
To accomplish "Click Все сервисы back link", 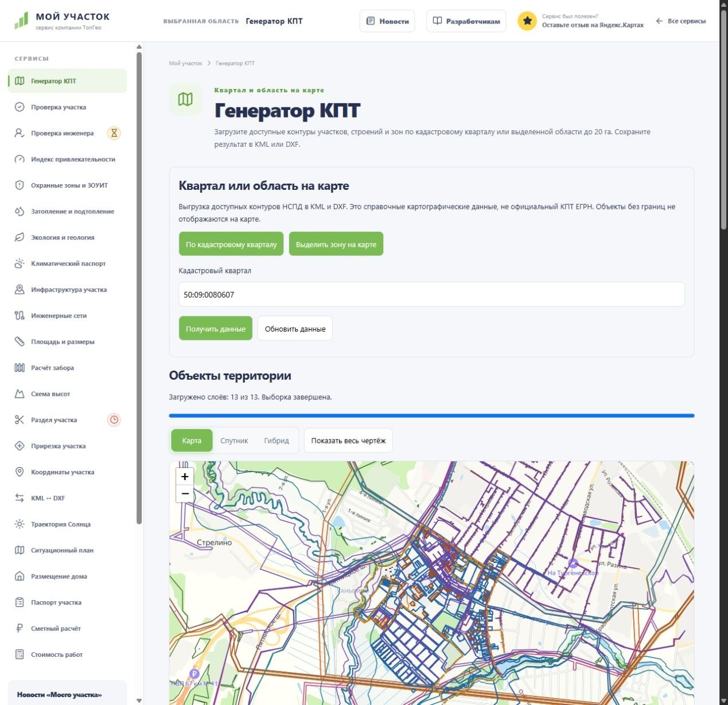I will click(x=681, y=21).
